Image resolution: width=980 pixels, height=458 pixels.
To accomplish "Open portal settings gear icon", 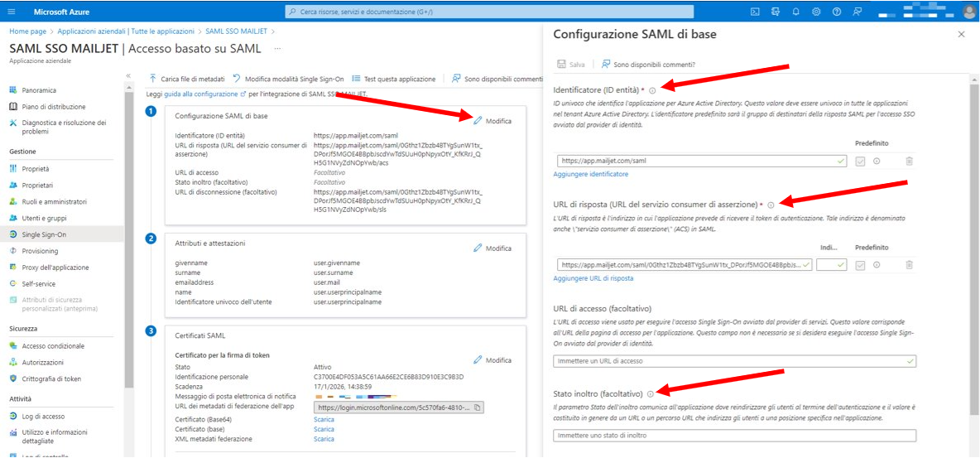I will (816, 12).
